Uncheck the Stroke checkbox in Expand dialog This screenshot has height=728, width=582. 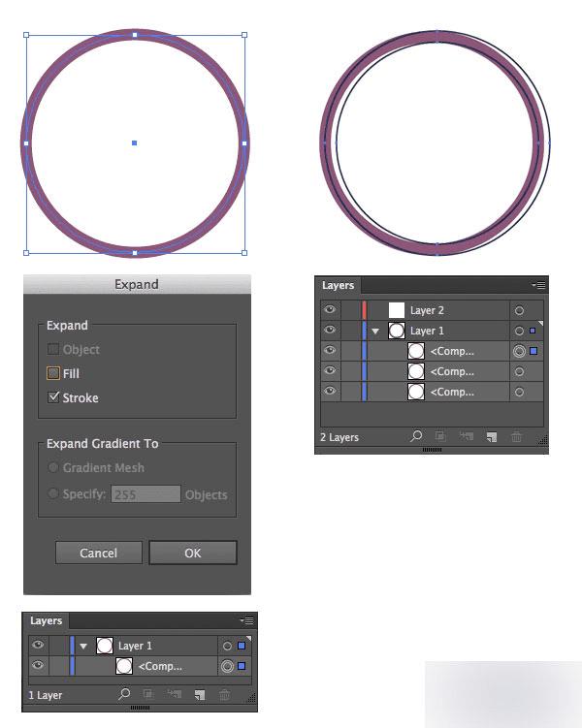click(53, 397)
